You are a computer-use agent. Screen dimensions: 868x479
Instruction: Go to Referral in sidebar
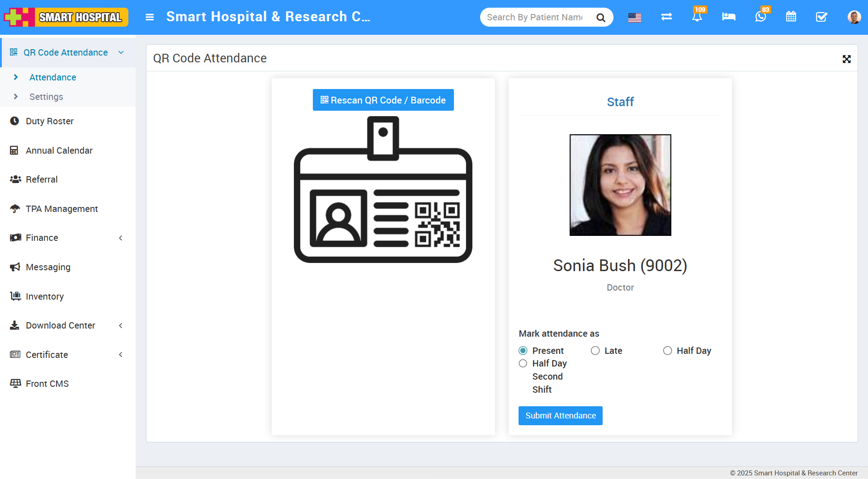pyautogui.click(x=42, y=179)
